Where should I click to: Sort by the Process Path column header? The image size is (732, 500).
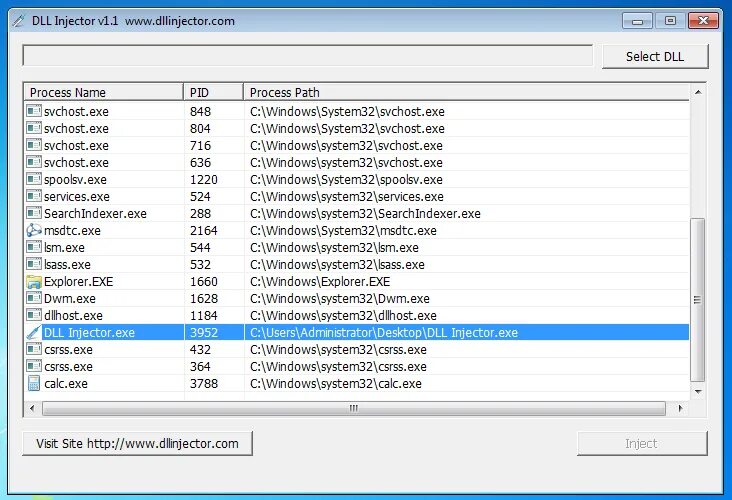click(x=466, y=92)
